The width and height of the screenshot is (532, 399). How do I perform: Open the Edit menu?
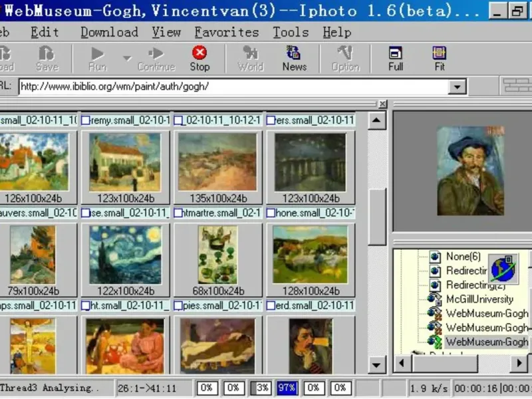45,32
